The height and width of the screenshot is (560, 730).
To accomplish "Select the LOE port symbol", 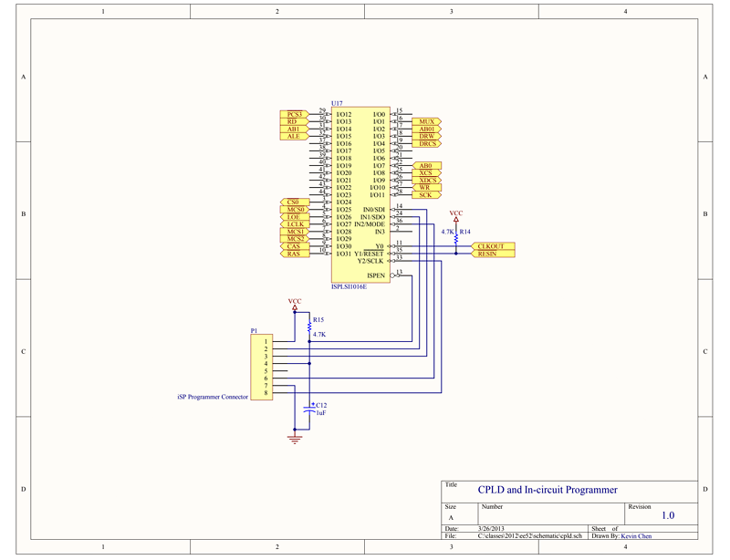I will point(294,217).
